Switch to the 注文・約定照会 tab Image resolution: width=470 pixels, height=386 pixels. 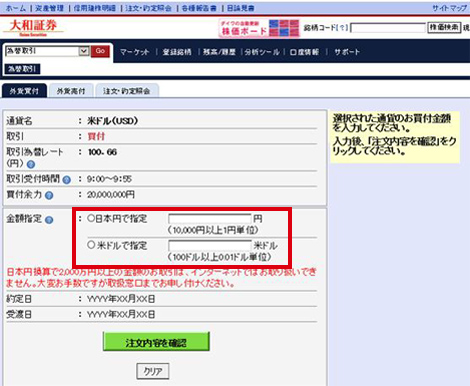pos(127,91)
